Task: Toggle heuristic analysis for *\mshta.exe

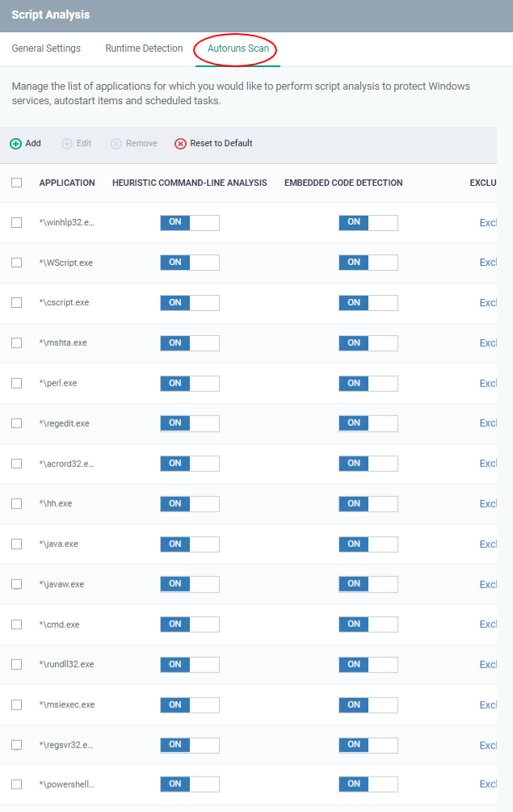Action: (x=190, y=343)
